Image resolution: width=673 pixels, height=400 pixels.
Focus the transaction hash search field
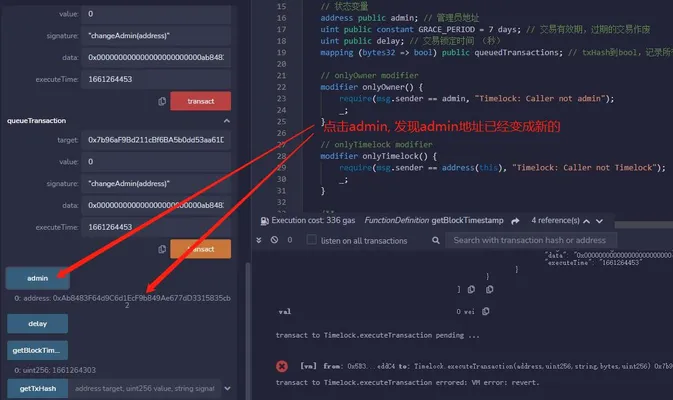point(531,240)
